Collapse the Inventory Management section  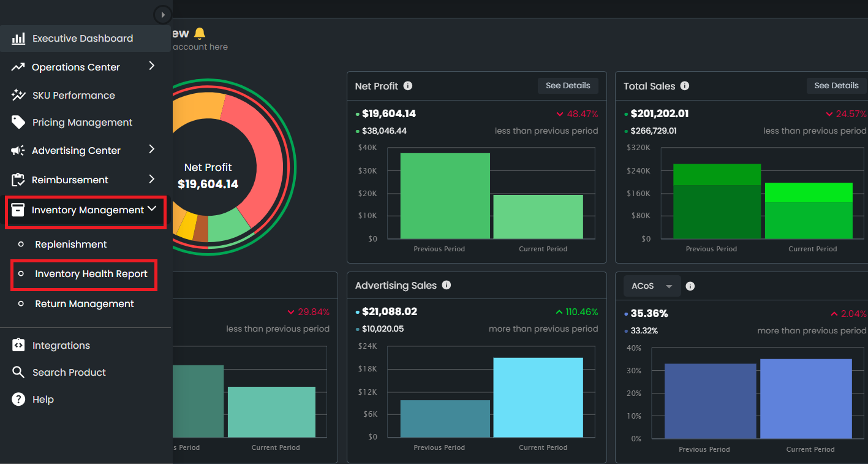(152, 209)
